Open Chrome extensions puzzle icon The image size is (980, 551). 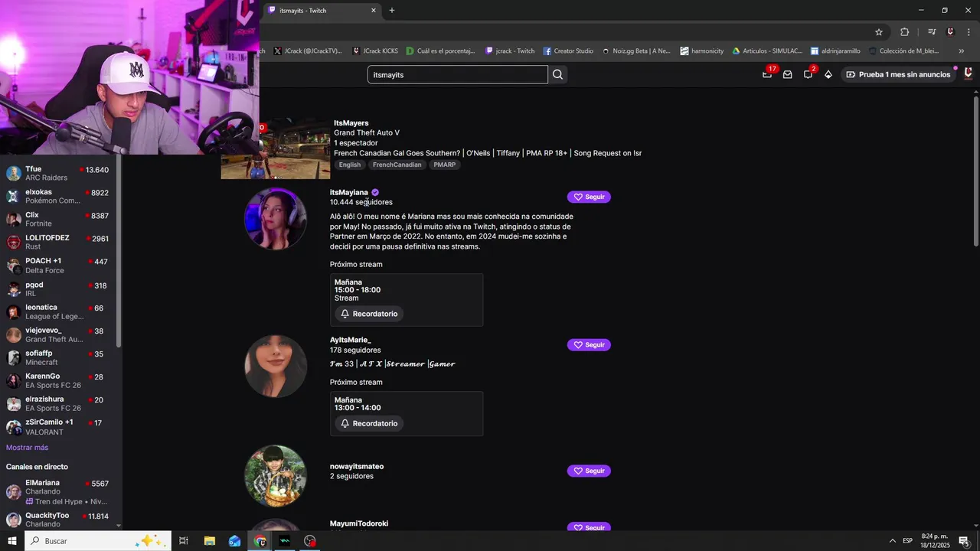(x=905, y=31)
